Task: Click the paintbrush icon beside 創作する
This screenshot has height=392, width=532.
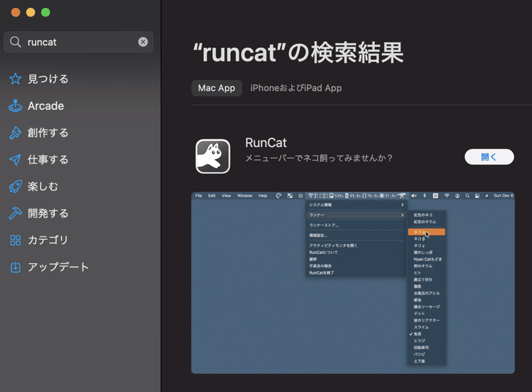Action: tap(15, 133)
